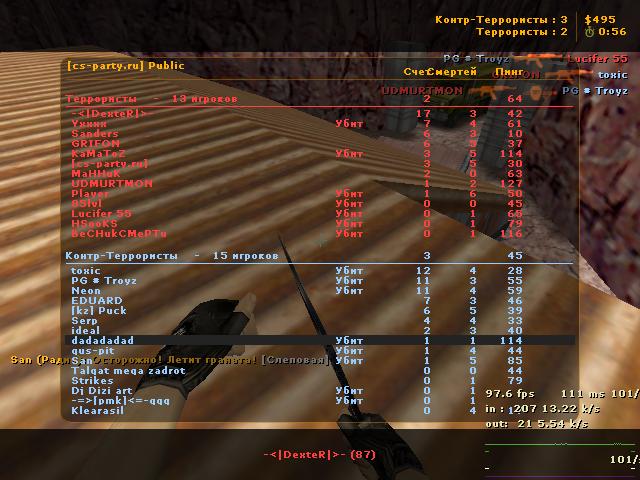This screenshot has width=640, height=480.
Task: Click the 'Контр-Террористы : 3' round score
Action: click(x=501, y=20)
